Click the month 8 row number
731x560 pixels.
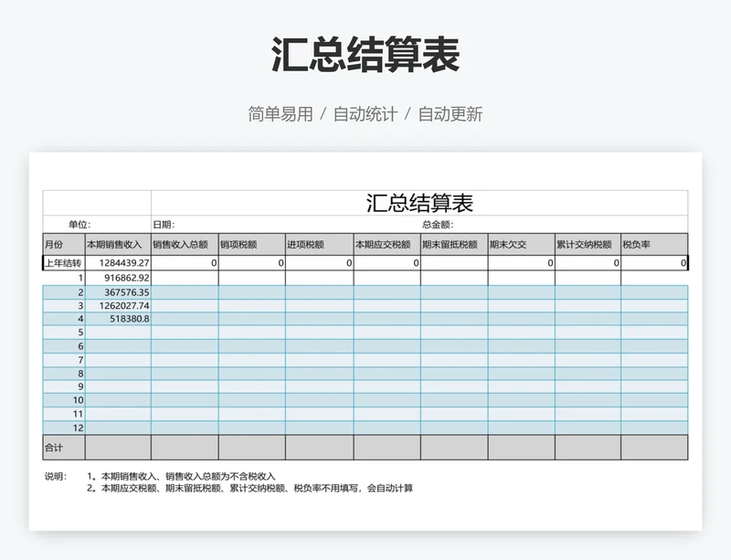click(x=80, y=374)
